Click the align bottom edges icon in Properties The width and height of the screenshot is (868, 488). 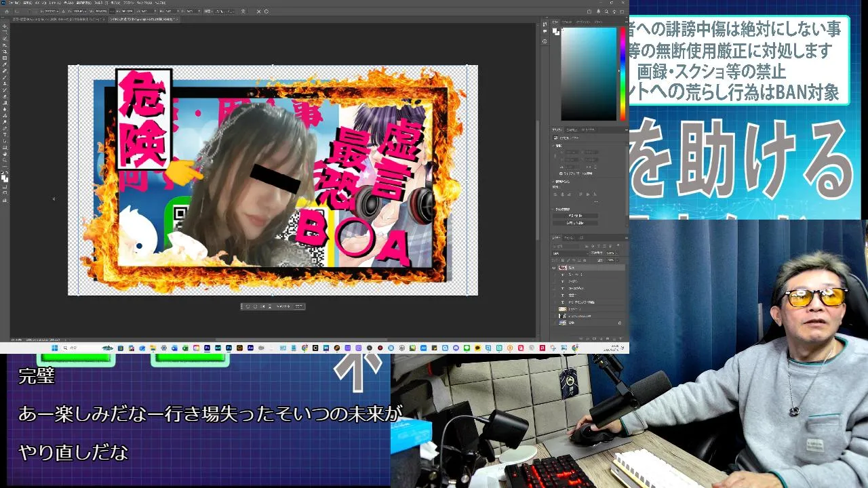pyautogui.click(x=595, y=195)
